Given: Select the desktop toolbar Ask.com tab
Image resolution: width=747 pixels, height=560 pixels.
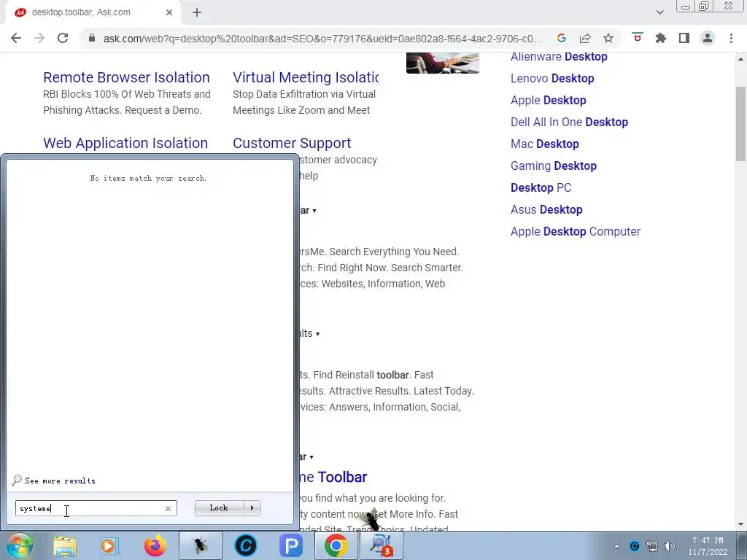Looking at the screenshot, I should click(94, 12).
